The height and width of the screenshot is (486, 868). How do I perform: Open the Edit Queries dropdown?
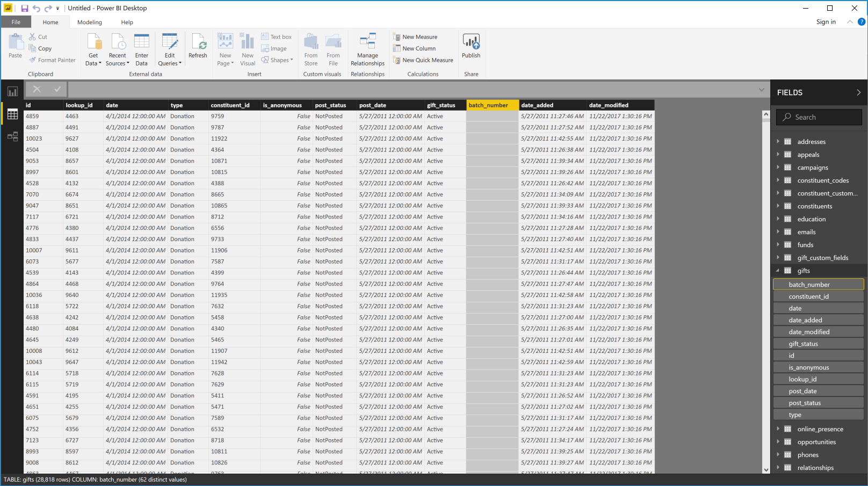click(170, 49)
